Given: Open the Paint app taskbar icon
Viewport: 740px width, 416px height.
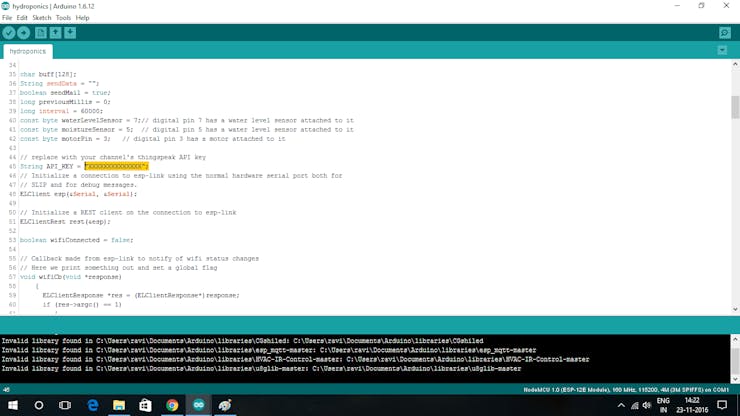Looking at the screenshot, I should (x=225, y=405).
